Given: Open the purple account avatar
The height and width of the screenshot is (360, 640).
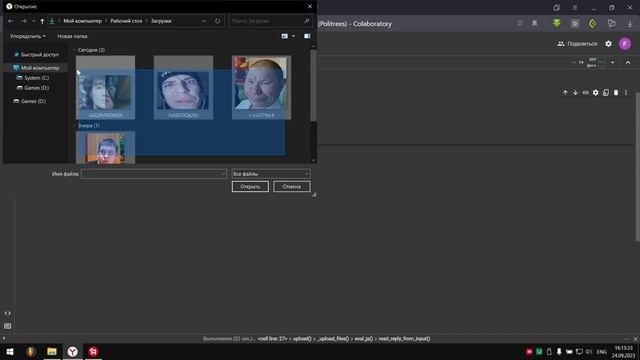Looking at the screenshot, I should 625,44.
